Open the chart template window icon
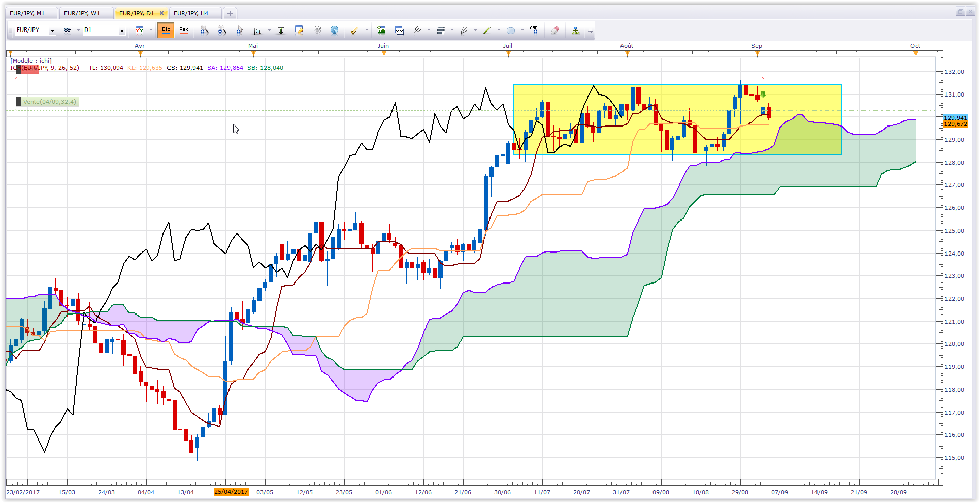 399,30
